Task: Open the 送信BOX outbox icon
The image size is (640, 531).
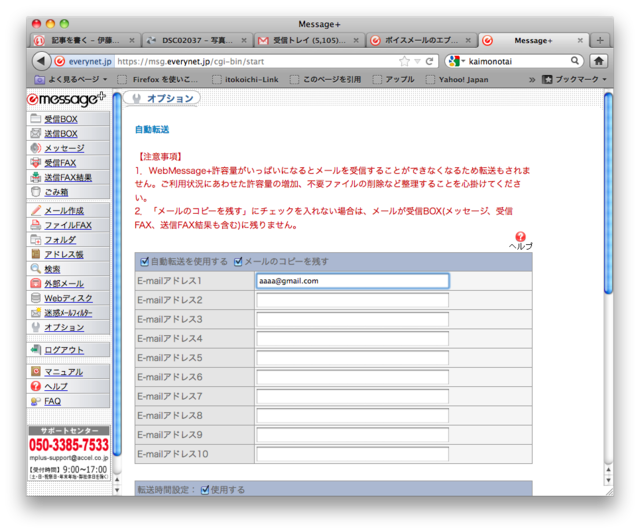Action: [x=36, y=133]
